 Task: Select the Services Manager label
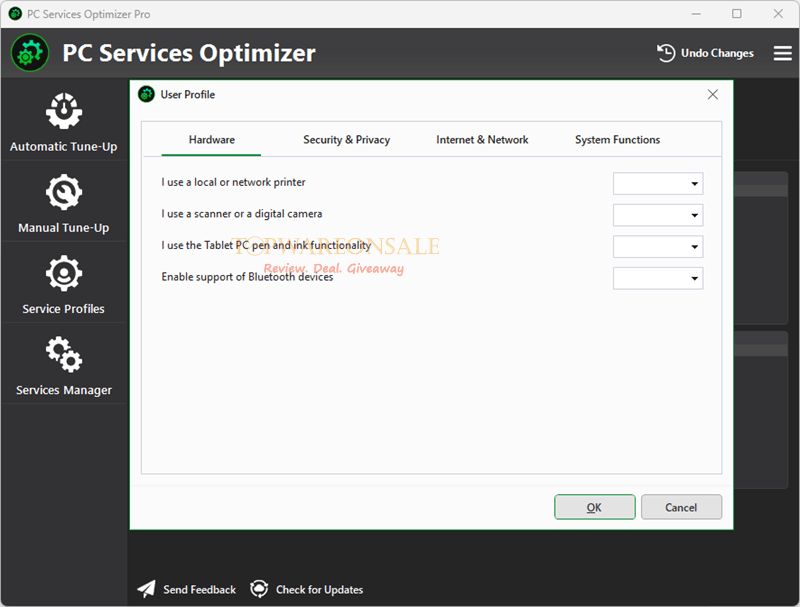(x=64, y=390)
